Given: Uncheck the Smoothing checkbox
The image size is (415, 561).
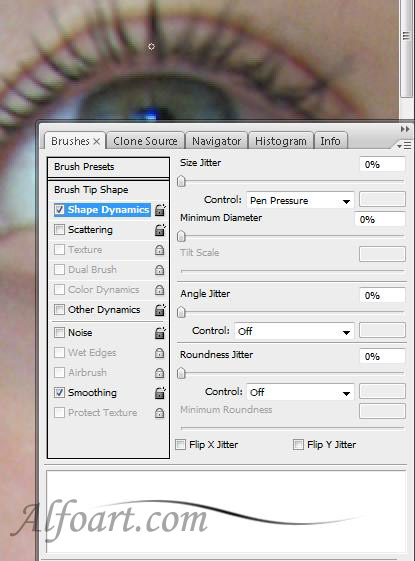Looking at the screenshot, I should pyautogui.click(x=59, y=392).
